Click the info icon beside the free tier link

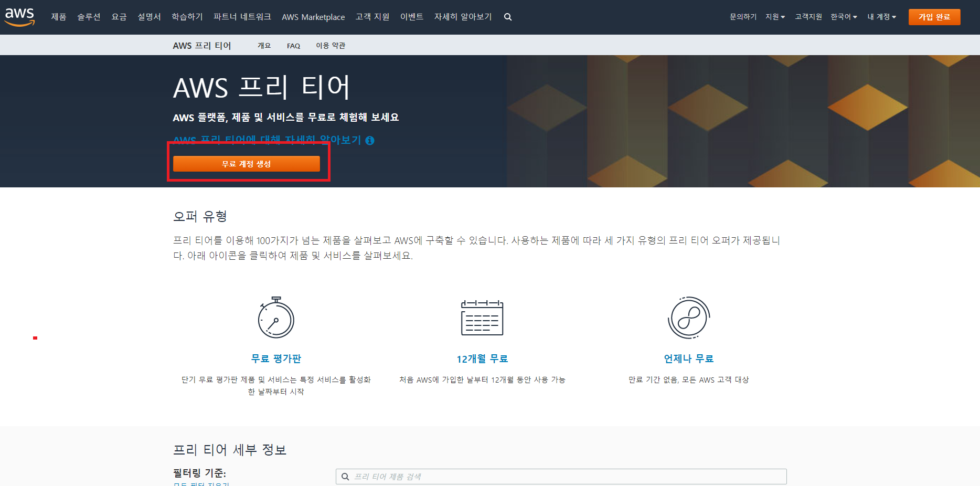click(x=370, y=140)
